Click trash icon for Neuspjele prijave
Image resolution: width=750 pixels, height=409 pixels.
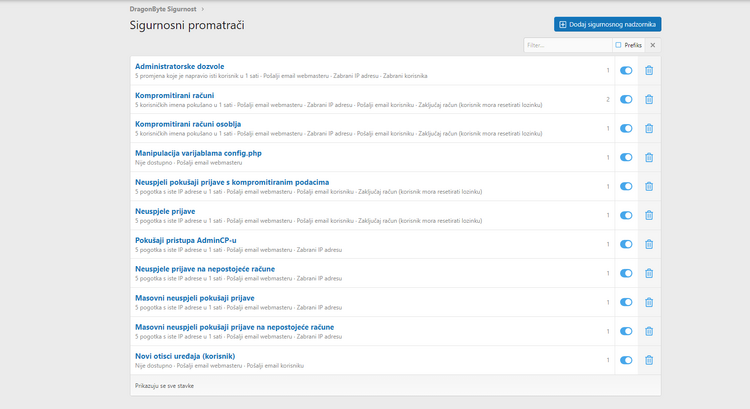(x=648, y=216)
